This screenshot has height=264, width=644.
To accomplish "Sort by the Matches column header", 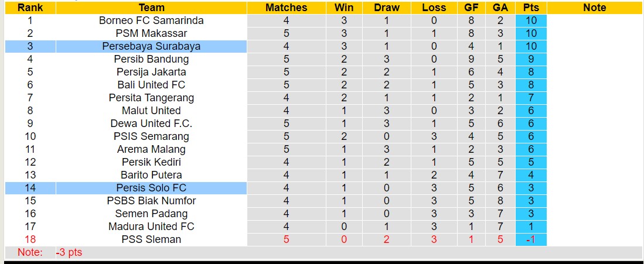I will pyautogui.click(x=286, y=8).
